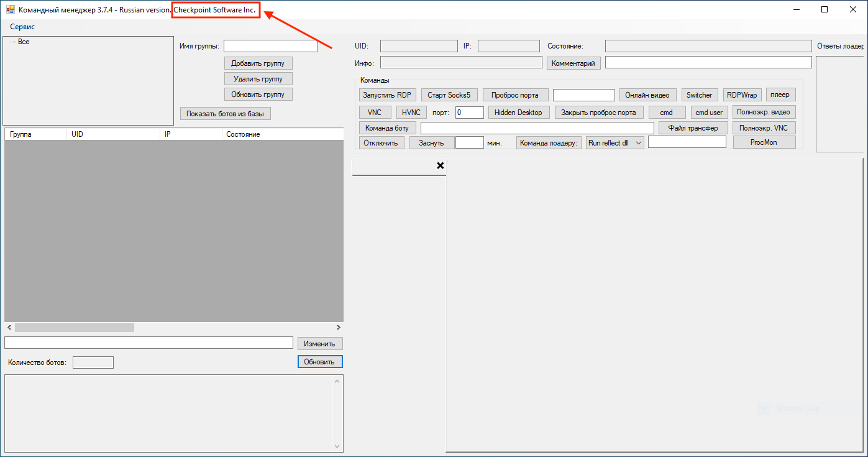Click Закрыть проброс порта button
868x457 pixels.
point(599,113)
